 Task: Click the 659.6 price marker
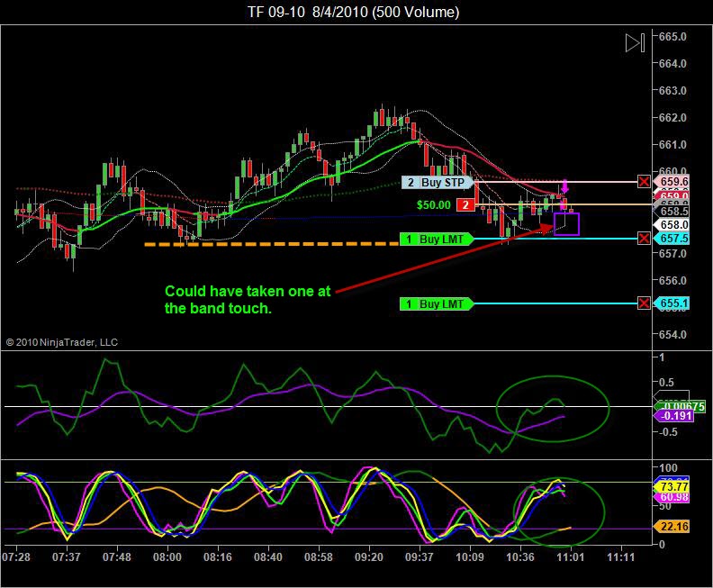(672, 182)
